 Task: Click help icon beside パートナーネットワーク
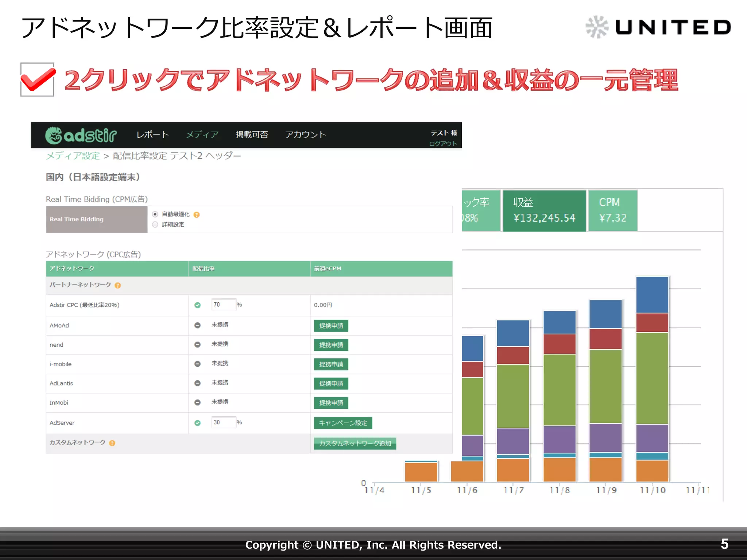point(117,285)
